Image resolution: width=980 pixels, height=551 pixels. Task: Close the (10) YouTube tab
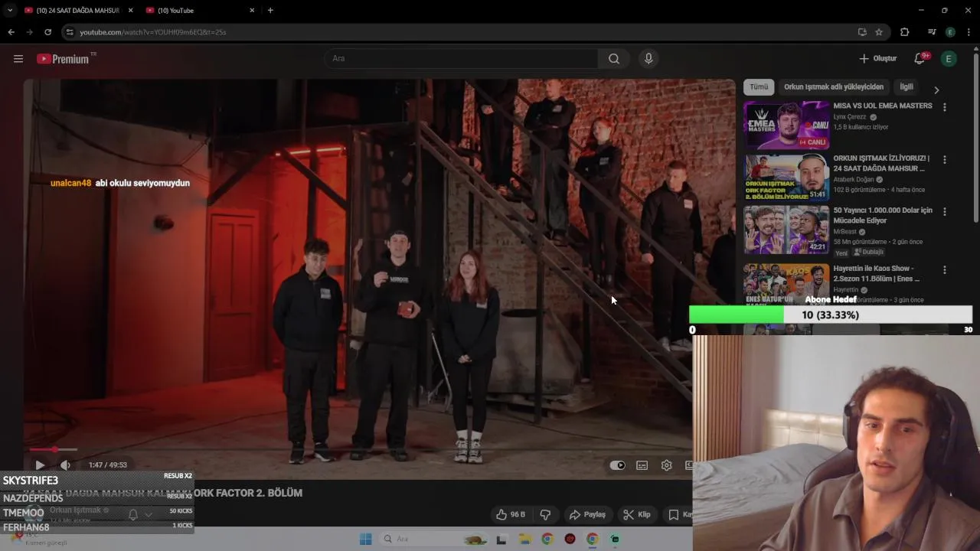click(252, 11)
